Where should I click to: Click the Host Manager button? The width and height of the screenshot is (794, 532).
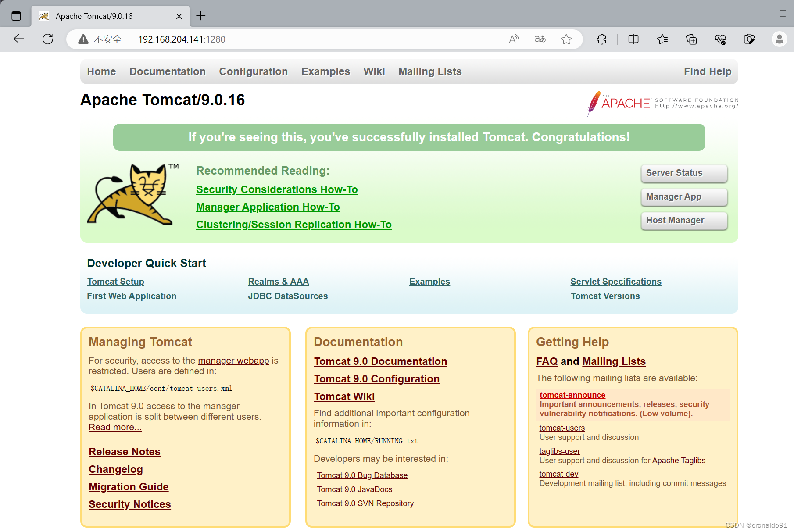pyautogui.click(x=684, y=221)
